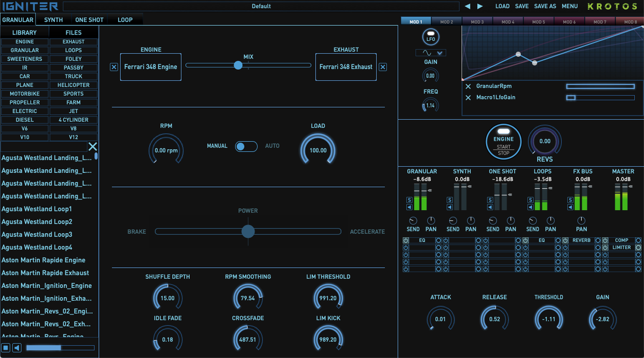Toggle RPM mode between Manual and Auto
The width and height of the screenshot is (644, 358).
coord(246,147)
